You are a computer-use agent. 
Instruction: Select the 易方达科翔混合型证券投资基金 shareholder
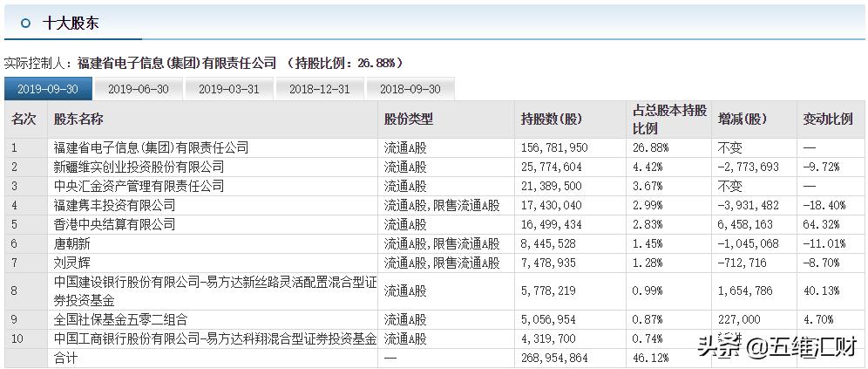pos(214,338)
